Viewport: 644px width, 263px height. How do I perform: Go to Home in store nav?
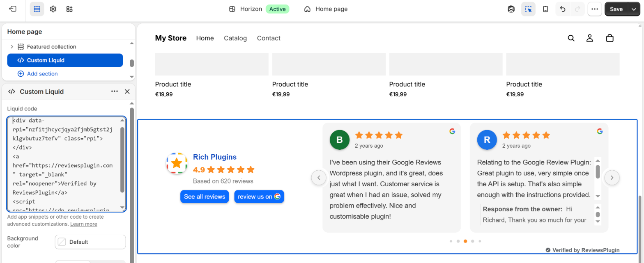click(205, 38)
